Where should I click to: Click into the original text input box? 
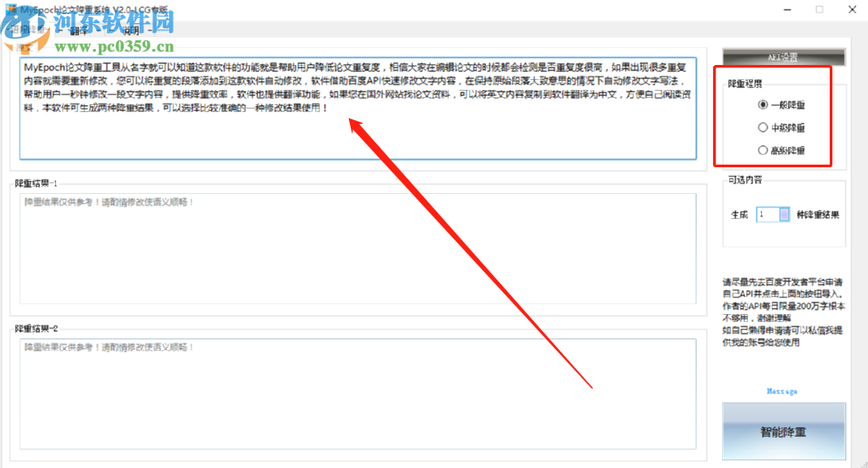[358, 109]
